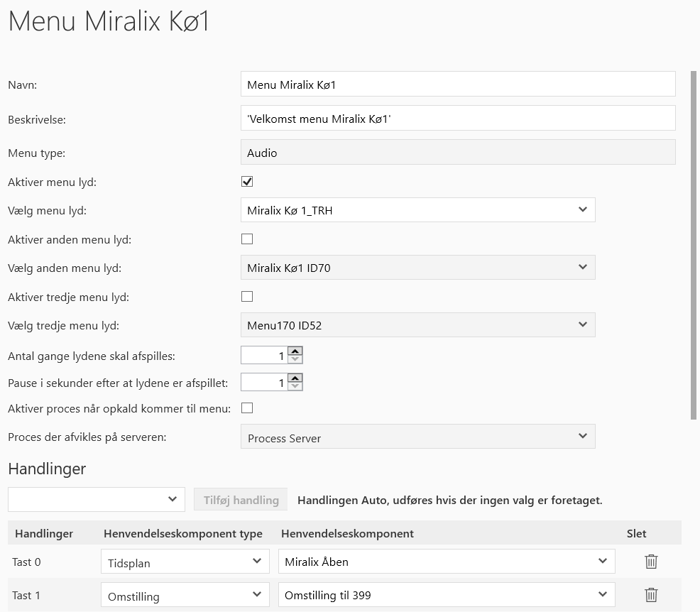
Task: Delete the Tast 1 action row
Action: [651, 595]
